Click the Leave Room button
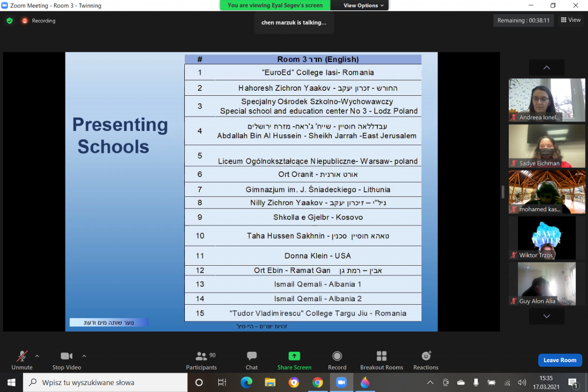This screenshot has height=392, width=588. click(559, 360)
